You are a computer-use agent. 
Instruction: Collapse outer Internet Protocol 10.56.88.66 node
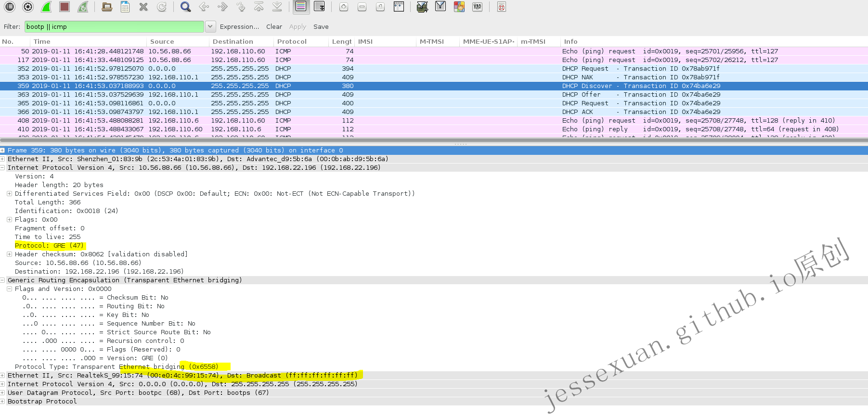click(x=2, y=168)
